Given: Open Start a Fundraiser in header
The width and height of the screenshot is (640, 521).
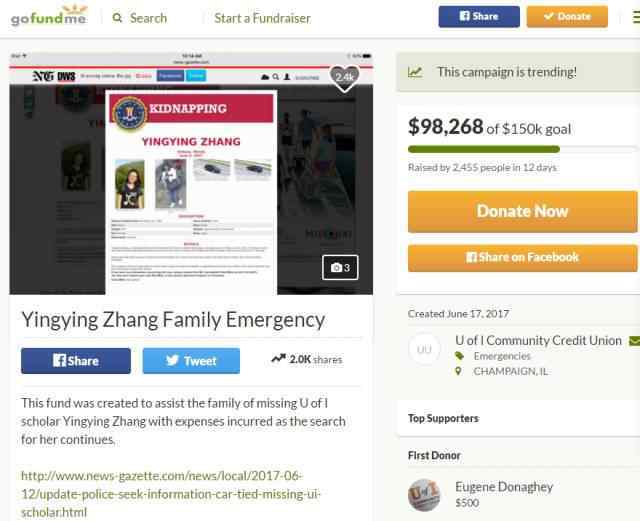Looking at the screenshot, I should (262, 18).
